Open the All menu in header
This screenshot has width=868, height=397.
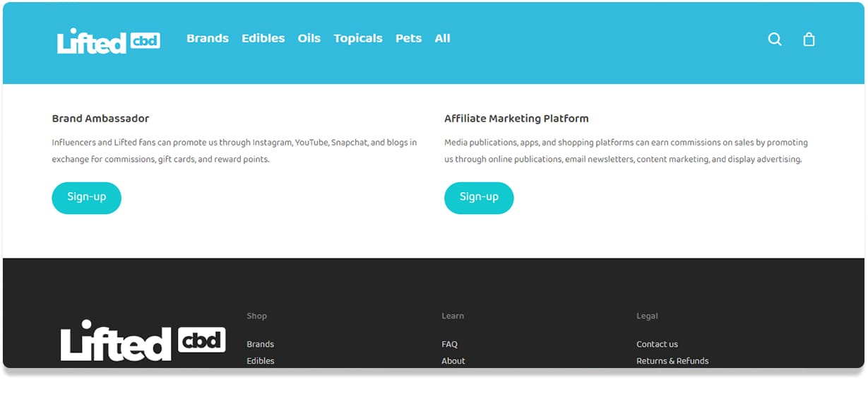click(x=443, y=38)
